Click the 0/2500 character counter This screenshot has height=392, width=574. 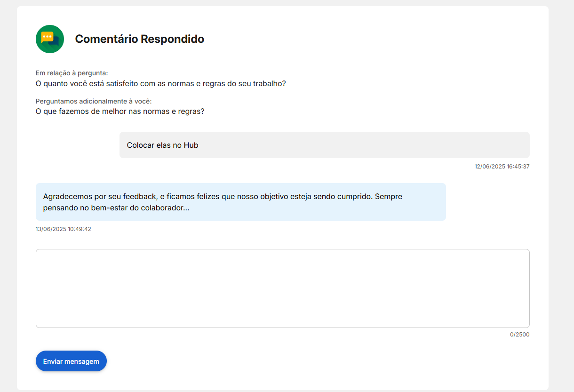520,335
